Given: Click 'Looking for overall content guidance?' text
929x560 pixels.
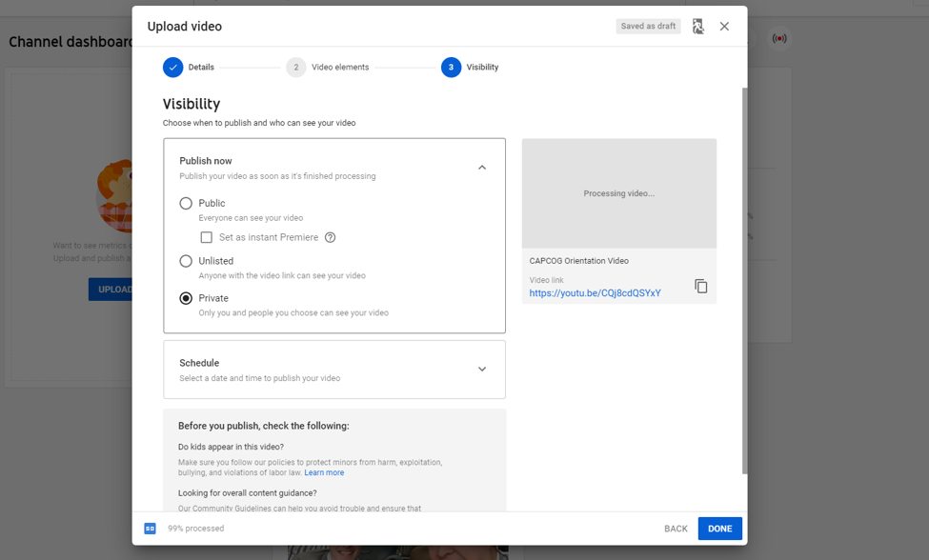Looking at the screenshot, I should pyautogui.click(x=248, y=493).
